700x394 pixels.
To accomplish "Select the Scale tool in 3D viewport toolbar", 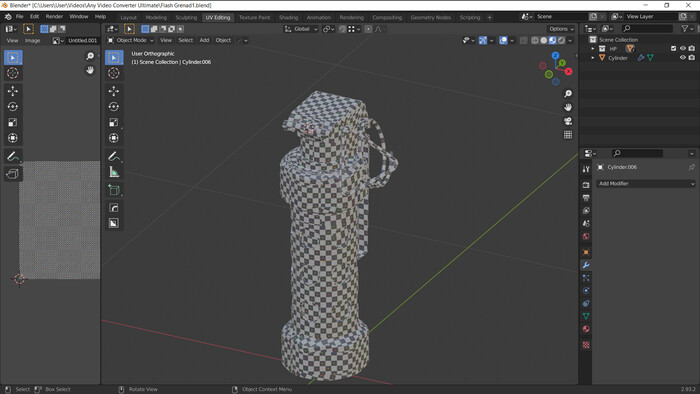I will [x=114, y=122].
